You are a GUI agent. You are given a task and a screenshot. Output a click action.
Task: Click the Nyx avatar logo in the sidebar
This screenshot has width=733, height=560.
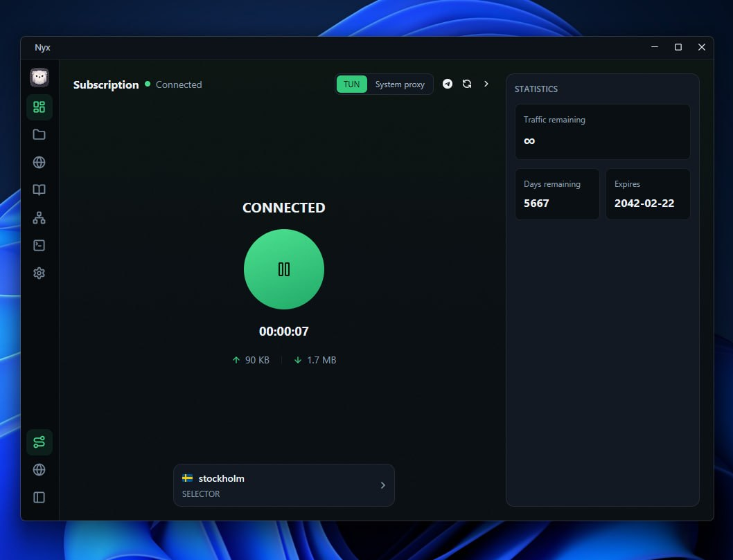[39, 78]
